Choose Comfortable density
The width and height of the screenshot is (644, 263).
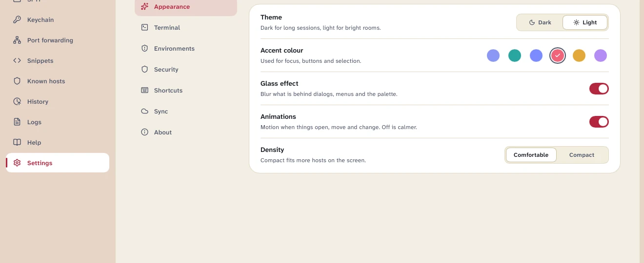[x=531, y=155]
